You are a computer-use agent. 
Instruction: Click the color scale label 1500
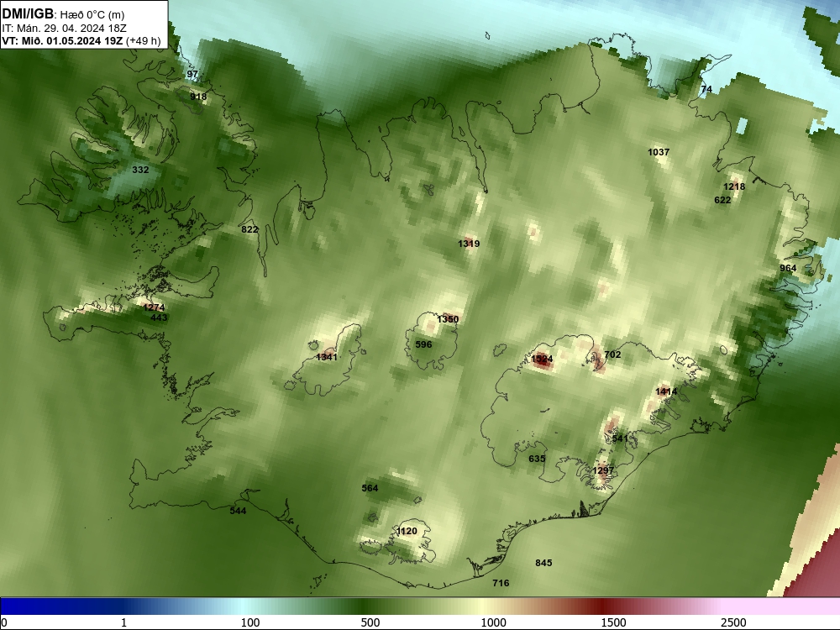tap(613, 622)
